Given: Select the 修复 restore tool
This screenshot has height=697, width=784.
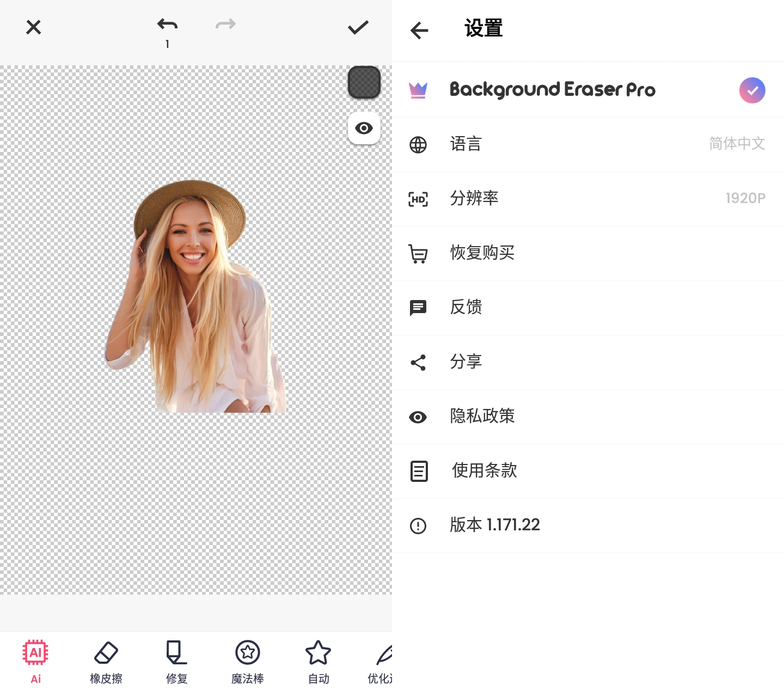Looking at the screenshot, I should pyautogui.click(x=177, y=662).
